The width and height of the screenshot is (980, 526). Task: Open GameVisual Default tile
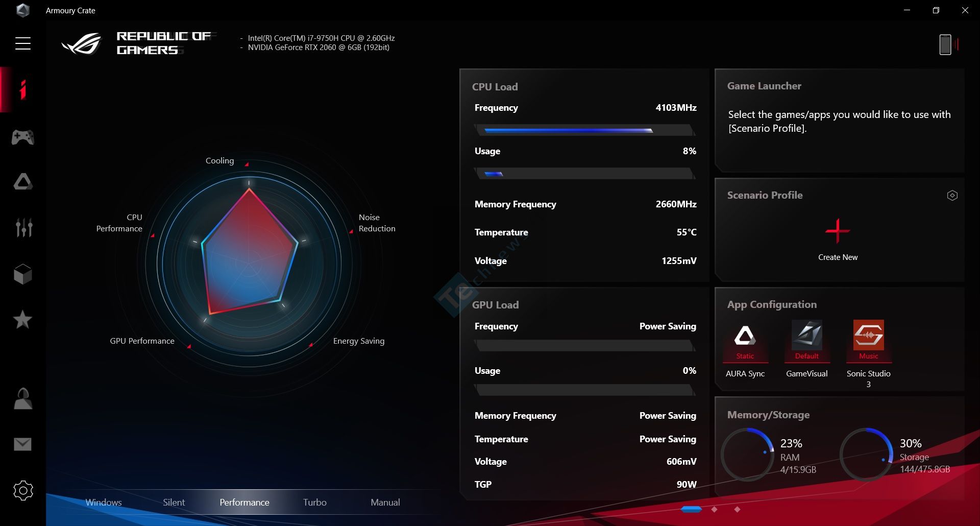[807, 341]
